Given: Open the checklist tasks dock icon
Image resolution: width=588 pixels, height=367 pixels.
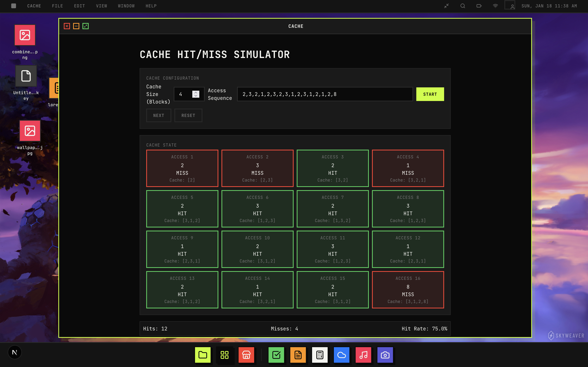Looking at the screenshot, I should point(276,355).
